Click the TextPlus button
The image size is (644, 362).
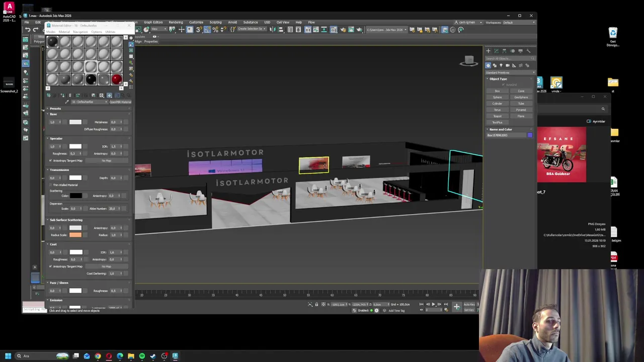pos(497,123)
